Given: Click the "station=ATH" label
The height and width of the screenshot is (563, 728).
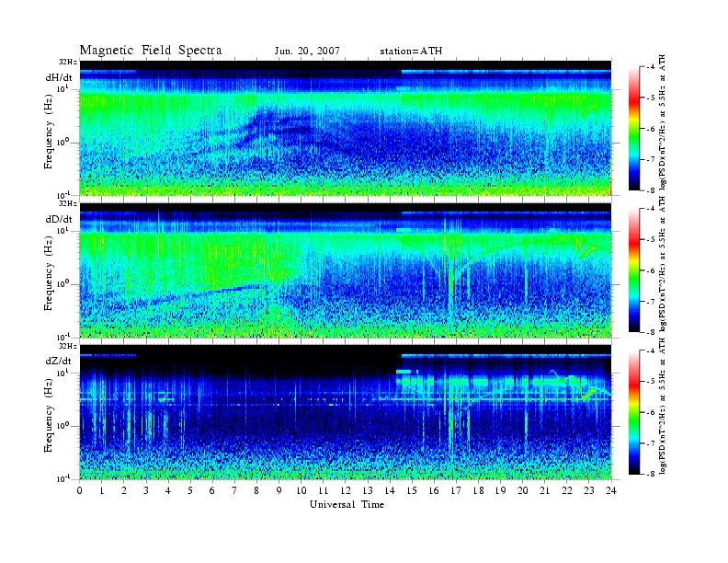Looking at the screenshot, I should [x=411, y=52].
